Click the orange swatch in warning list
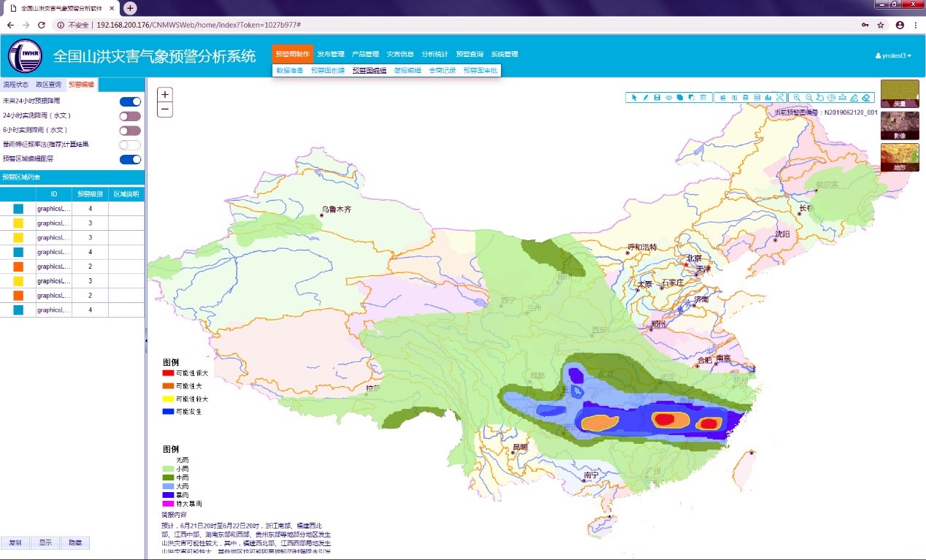 18,266
